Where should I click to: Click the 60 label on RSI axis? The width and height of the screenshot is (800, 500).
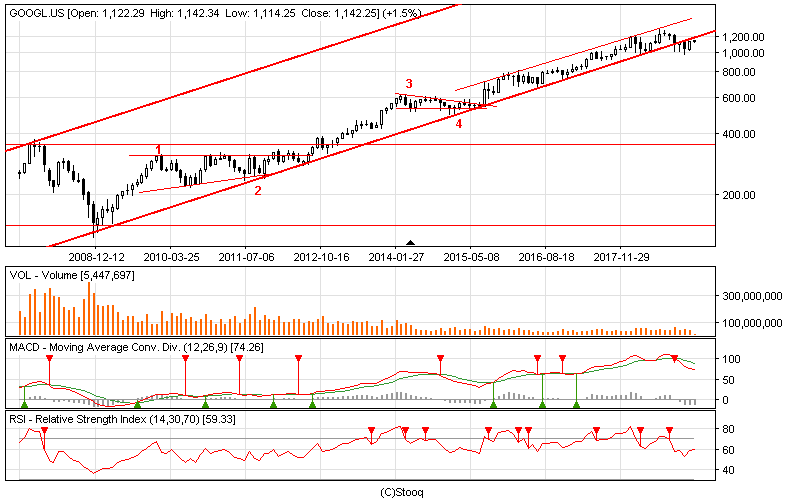coord(729,450)
